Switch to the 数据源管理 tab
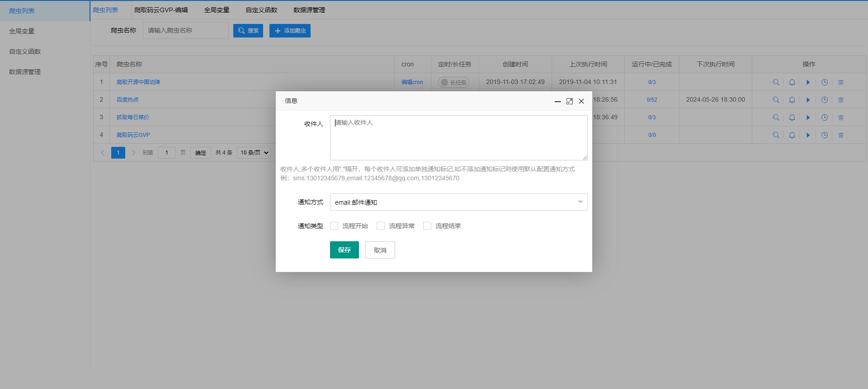Viewport: 868px width, 389px height. point(309,10)
